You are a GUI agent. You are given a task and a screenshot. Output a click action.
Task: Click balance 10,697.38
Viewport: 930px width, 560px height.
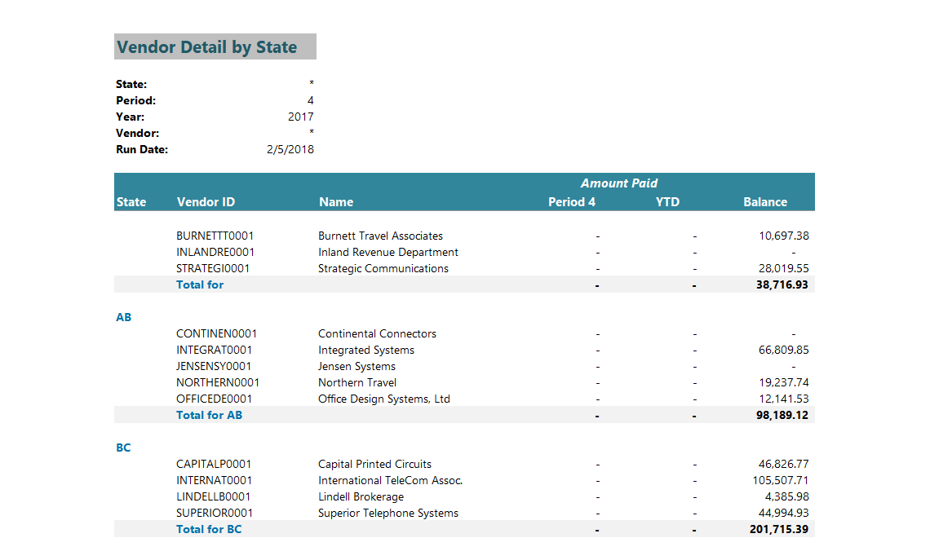click(783, 236)
